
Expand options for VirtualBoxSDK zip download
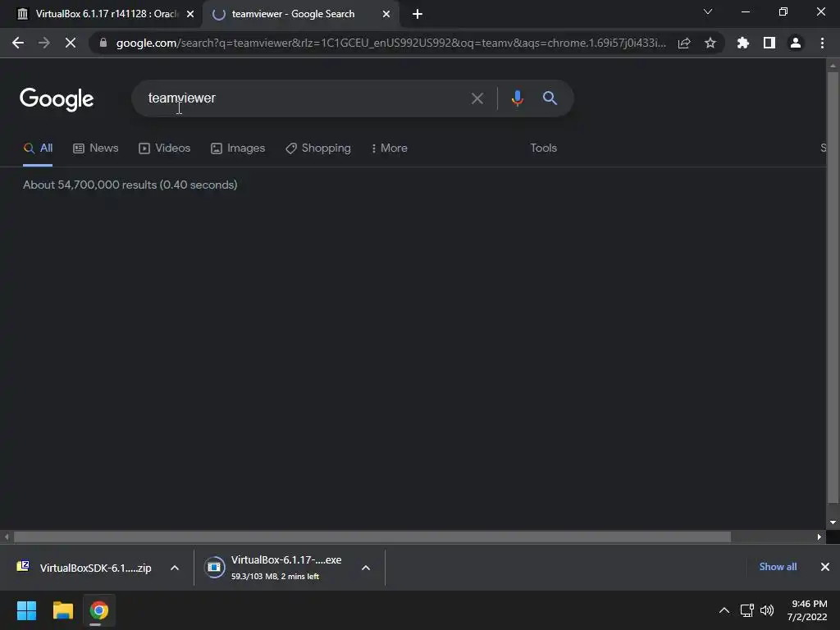[175, 568]
